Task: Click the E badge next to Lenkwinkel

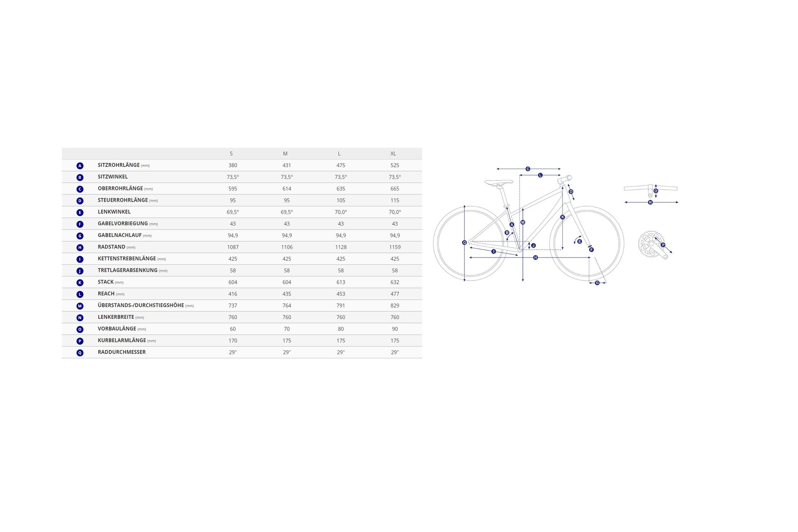Action: [x=80, y=212]
